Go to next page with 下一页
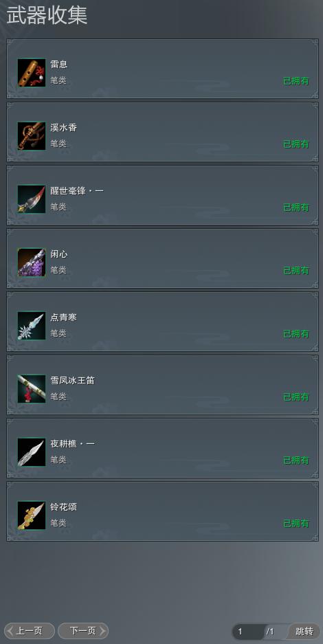This screenshot has height=644, width=323. 83,631
